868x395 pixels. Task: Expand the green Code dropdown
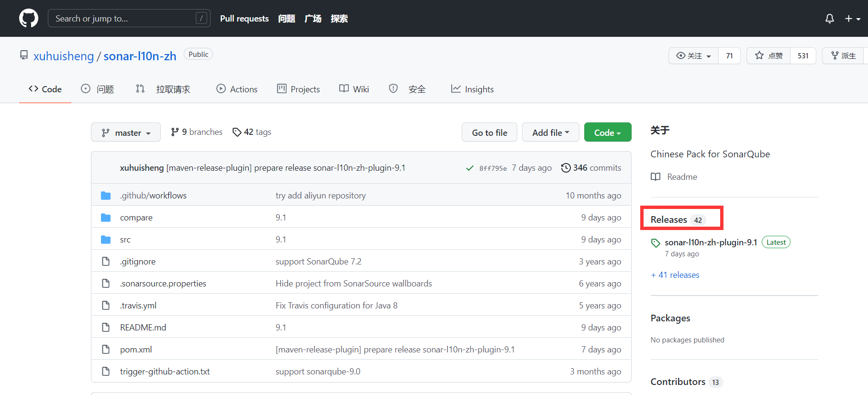[608, 132]
